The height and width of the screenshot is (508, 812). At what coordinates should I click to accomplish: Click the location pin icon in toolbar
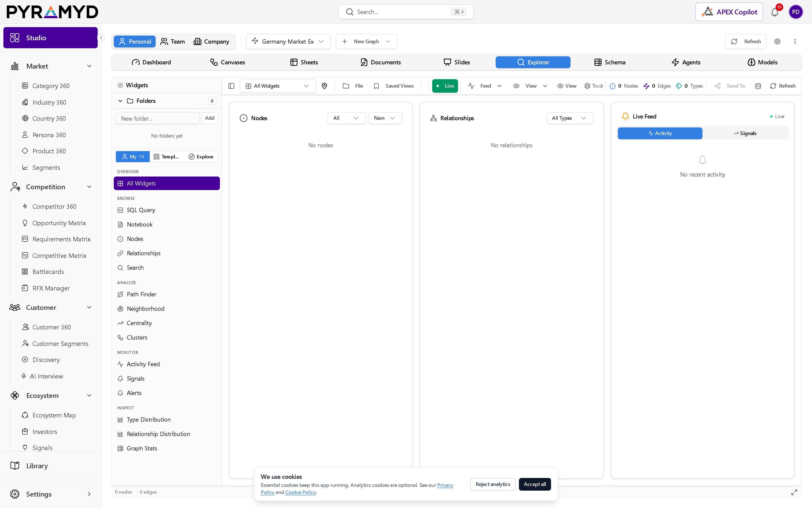tap(324, 86)
